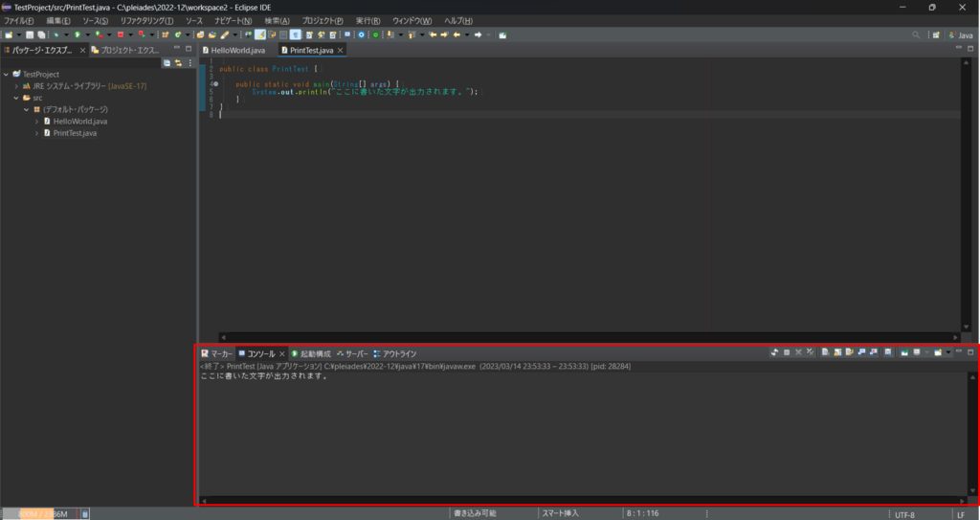Expand the HelloWorld.java tree item
The height and width of the screenshot is (520, 980).
(x=36, y=122)
